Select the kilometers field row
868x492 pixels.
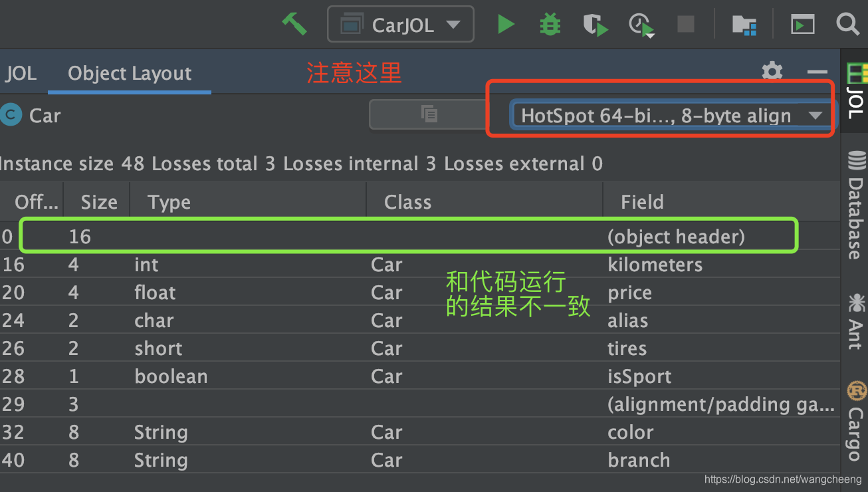click(420, 265)
